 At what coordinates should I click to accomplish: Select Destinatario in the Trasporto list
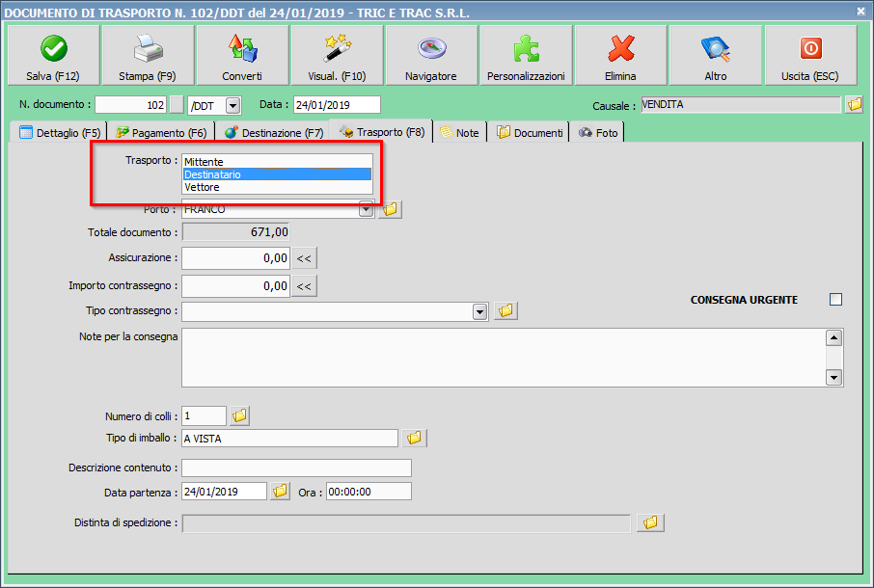point(277,174)
